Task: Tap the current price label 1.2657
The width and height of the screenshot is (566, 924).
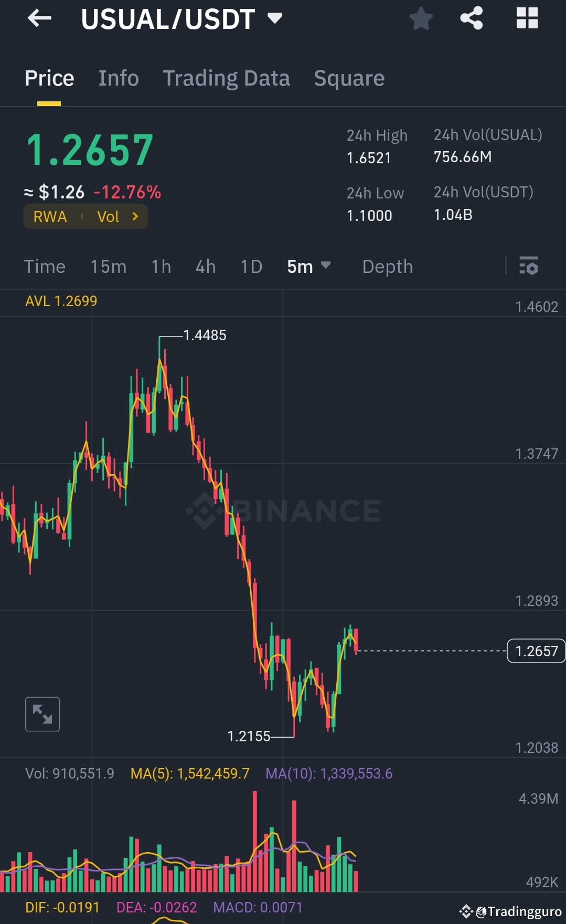Action: coord(536,651)
